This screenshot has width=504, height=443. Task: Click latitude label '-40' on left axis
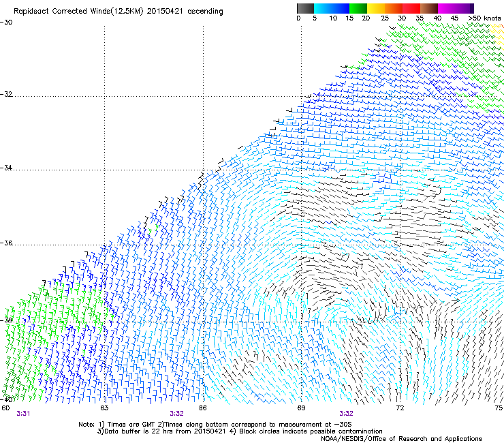click(x=6, y=399)
